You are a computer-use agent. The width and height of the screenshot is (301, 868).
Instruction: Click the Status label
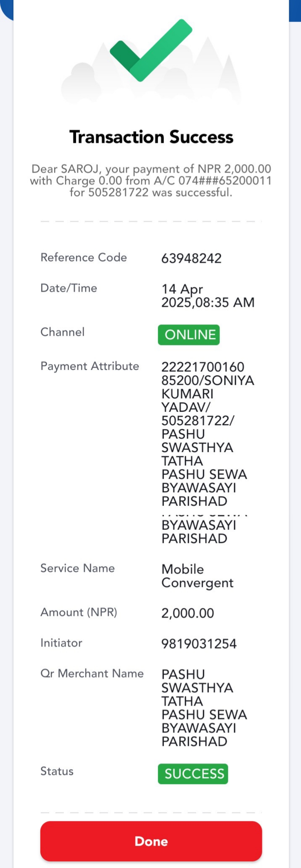pos(57,771)
